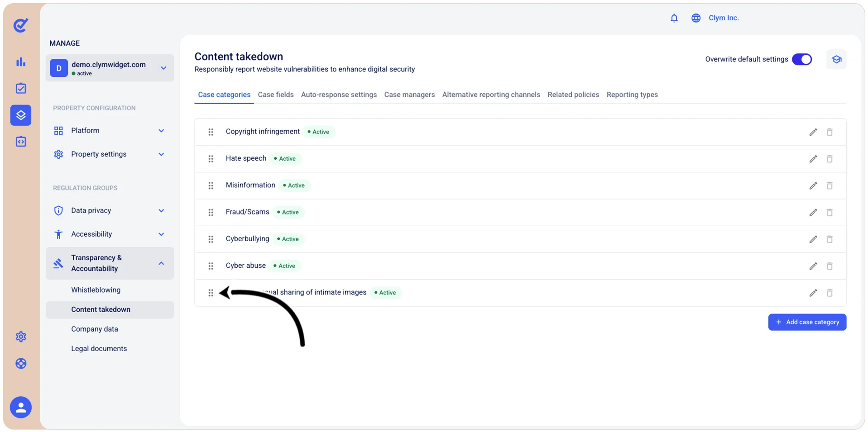Open the demo.clymwidget.com property dropdown
The width and height of the screenshot is (868, 432).
110,68
